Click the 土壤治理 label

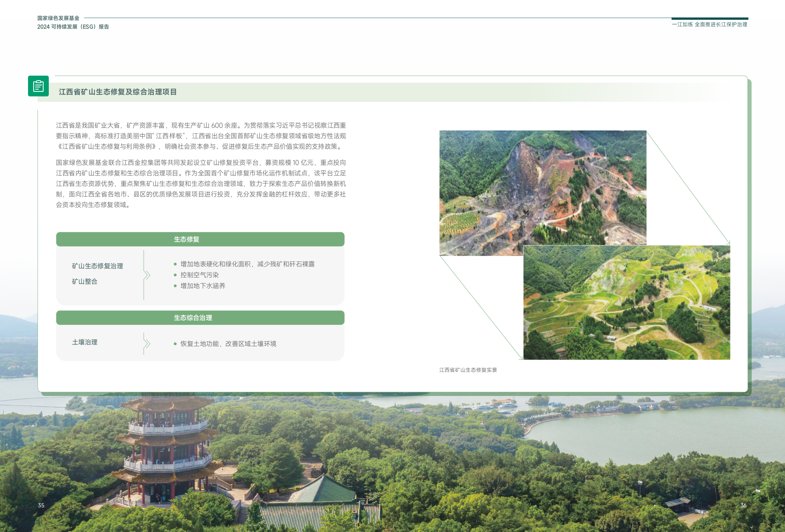coord(84,342)
